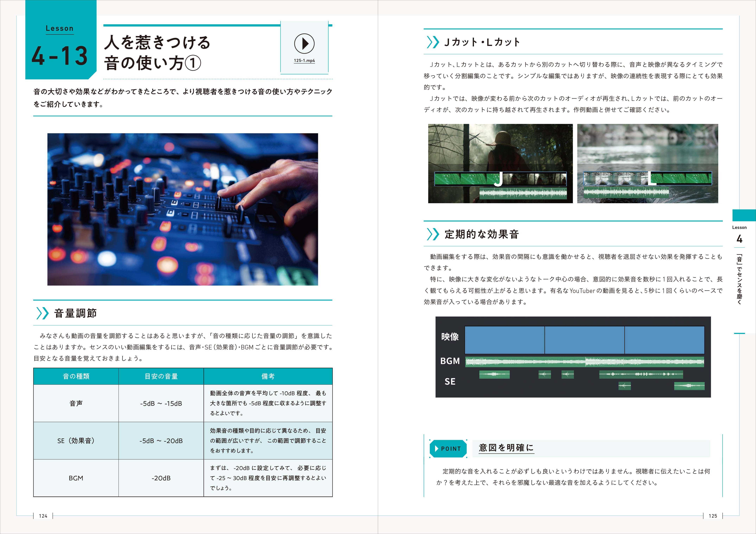Click the BGM track label in the diagram
The height and width of the screenshot is (534, 756).
click(450, 361)
